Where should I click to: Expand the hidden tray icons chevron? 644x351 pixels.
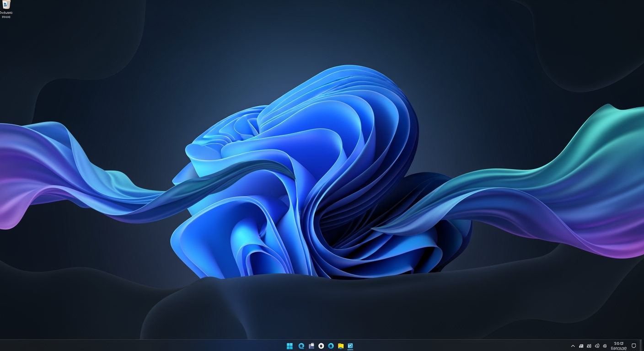coord(573,346)
